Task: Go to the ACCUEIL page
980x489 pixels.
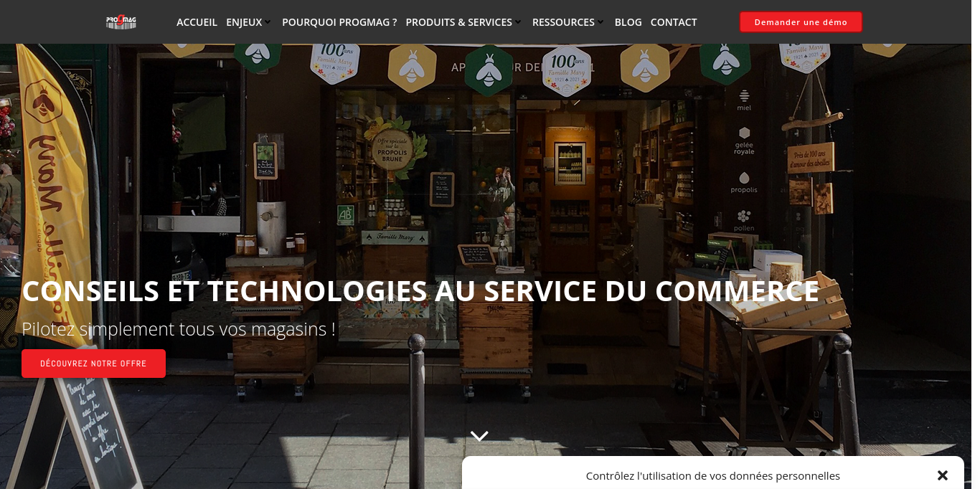Action: coord(197,22)
